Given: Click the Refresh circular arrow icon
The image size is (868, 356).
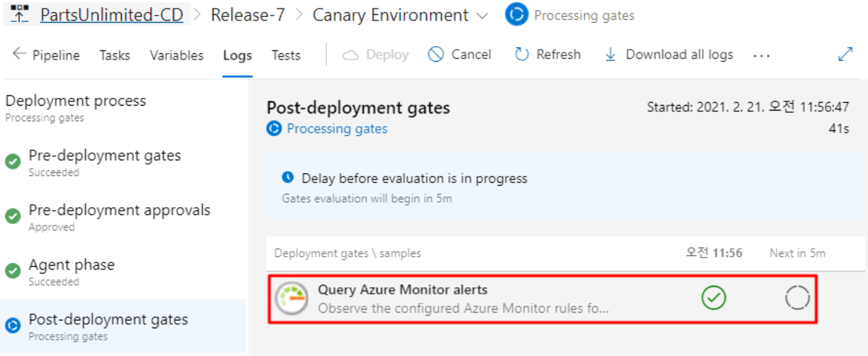Looking at the screenshot, I should [522, 55].
